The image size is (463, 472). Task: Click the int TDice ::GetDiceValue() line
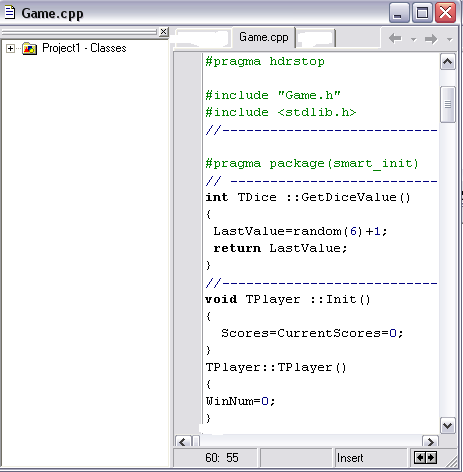tap(308, 197)
